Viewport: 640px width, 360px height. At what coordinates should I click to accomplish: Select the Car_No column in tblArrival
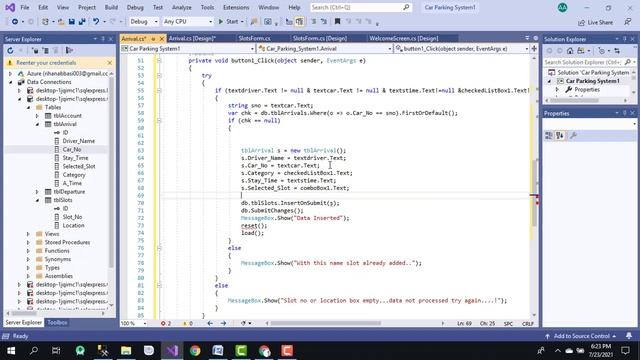[x=71, y=150]
